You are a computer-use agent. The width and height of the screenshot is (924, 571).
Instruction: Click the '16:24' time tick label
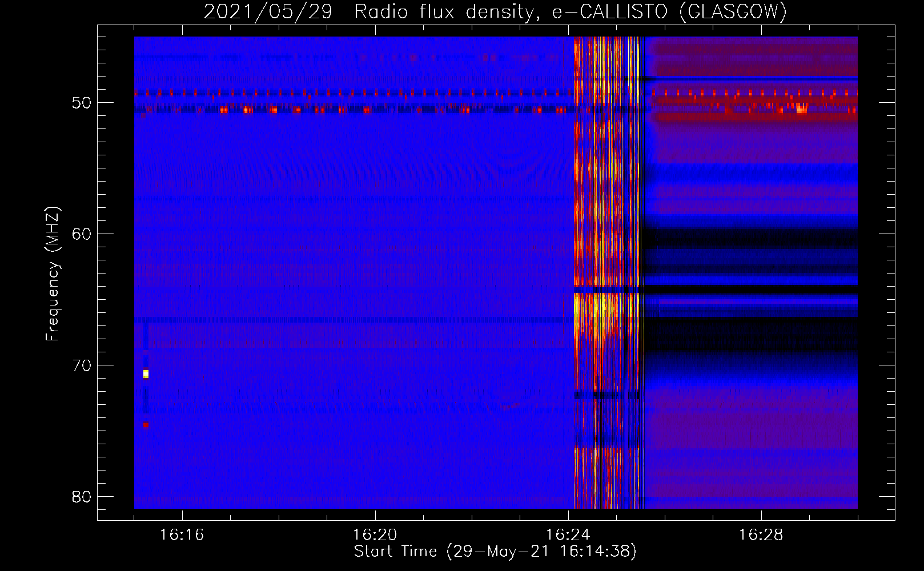coord(568,535)
